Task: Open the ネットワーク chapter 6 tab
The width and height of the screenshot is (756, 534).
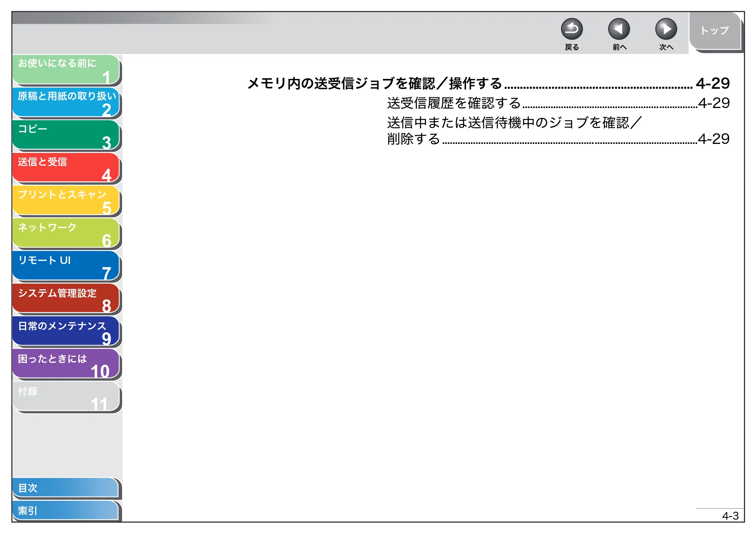Action: tap(66, 233)
